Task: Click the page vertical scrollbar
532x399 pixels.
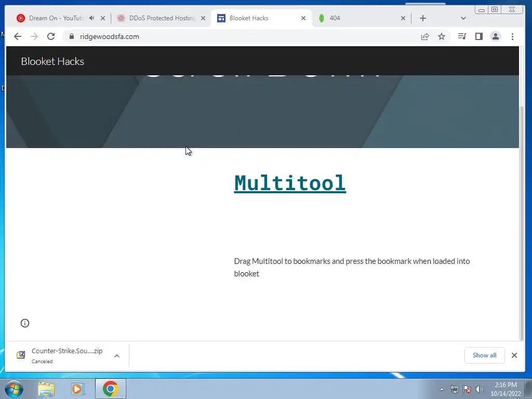Action: (x=522, y=222)
